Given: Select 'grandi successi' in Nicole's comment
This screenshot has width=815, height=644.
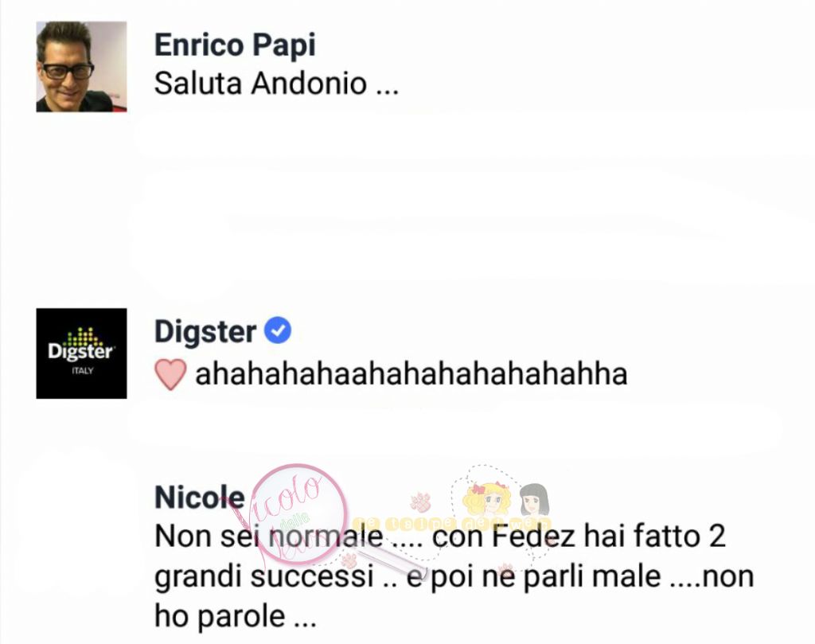Looking at the screenshot, I should coord(264,576).
